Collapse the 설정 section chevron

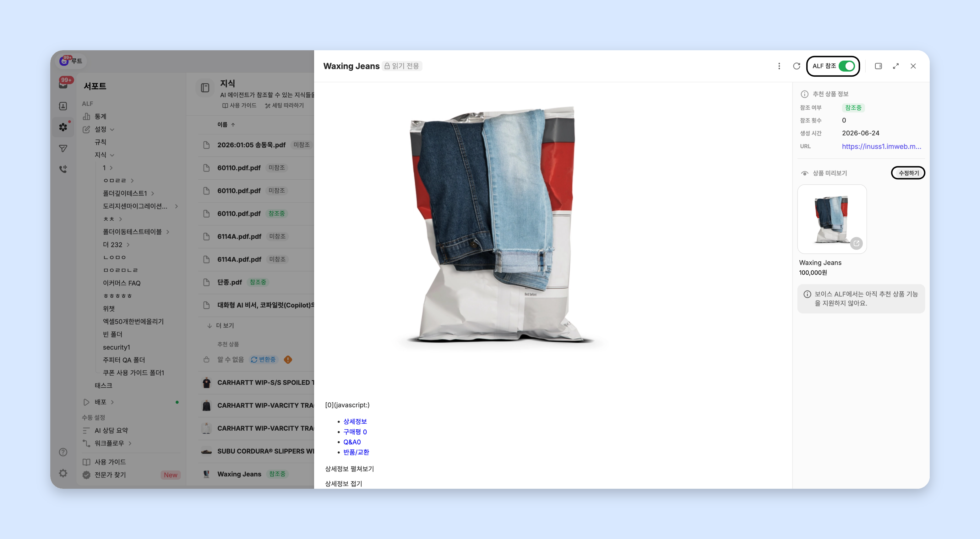point(112,130)
